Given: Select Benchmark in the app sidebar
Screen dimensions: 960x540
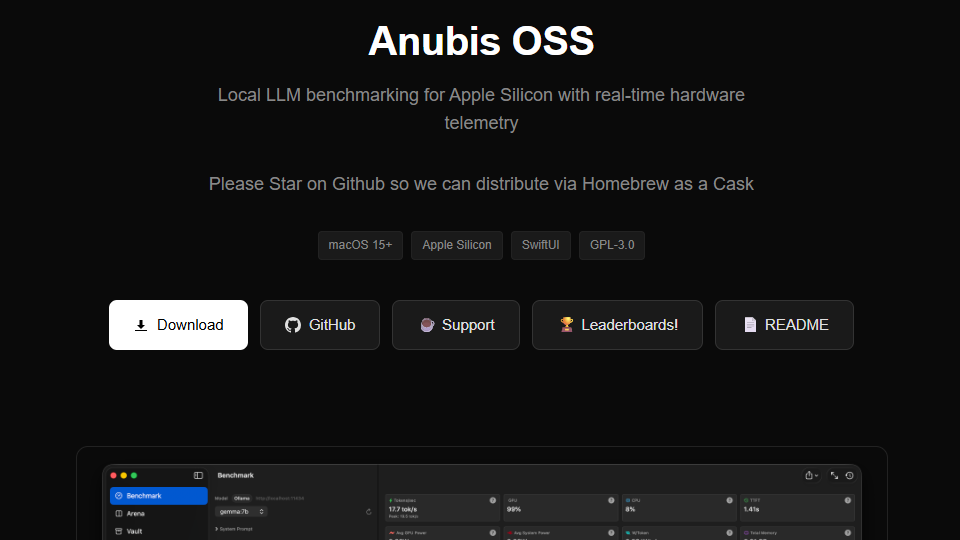Looking at the screenshot, I should click(158, 496).
